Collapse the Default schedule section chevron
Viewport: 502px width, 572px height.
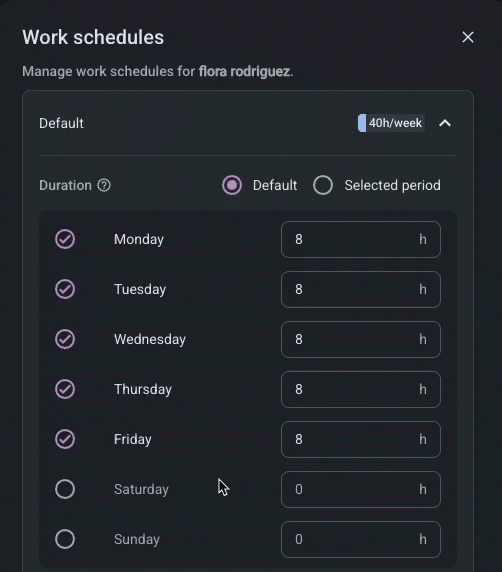445,123
